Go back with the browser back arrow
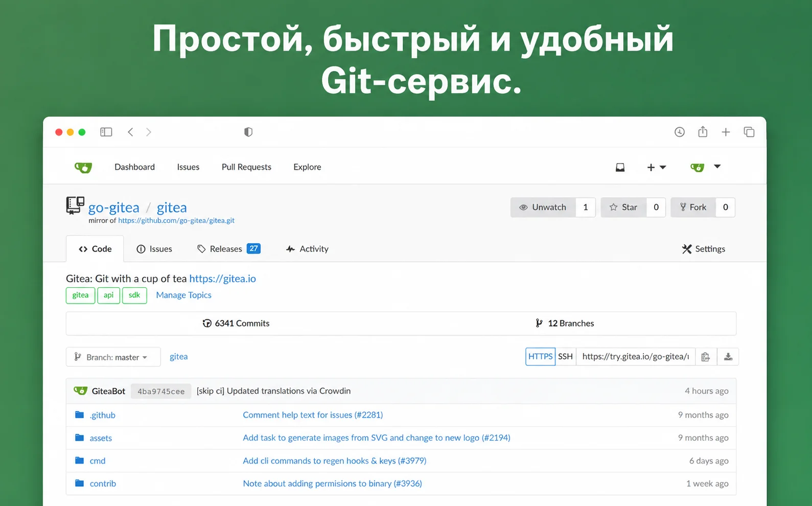Viewport: 812px width, 506px height. 130,132
